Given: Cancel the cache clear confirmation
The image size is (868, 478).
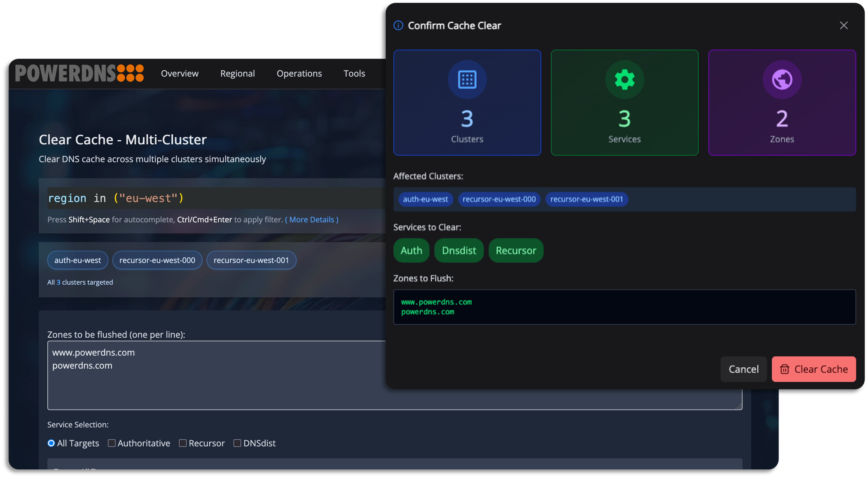Looking at the screenshot, I should (x=744, y=369).
